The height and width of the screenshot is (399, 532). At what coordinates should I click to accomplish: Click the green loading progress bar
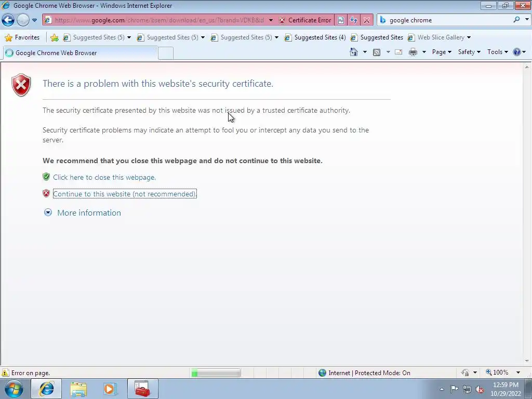click(216, 373)
